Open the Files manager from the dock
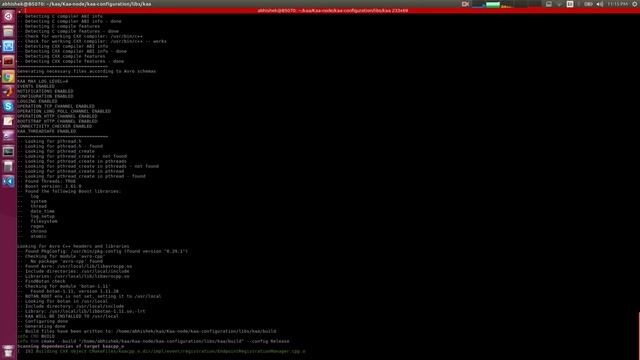This screenshot has height=360, width=640. pos(8,31)
